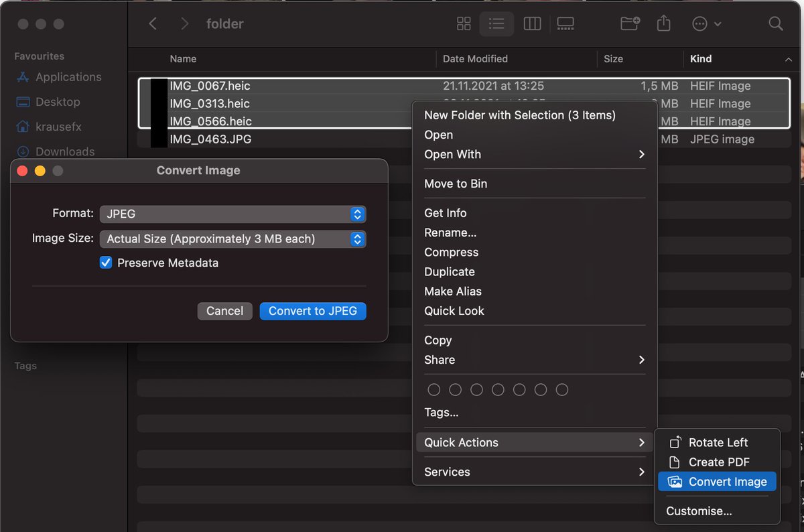Select the Rotate Left quick action
The height and width of the screenshot is (532, 804).
coord(718,442)
